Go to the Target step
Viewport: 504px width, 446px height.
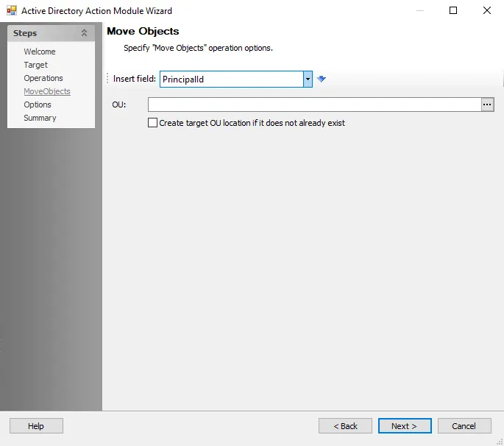35,65
